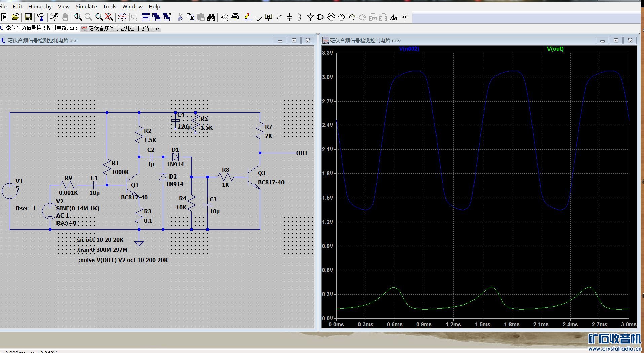Click the Q3 BC817-40 transistor label
Image resolution: width=644 pixels, height=353 pixels.
[271, 182]
